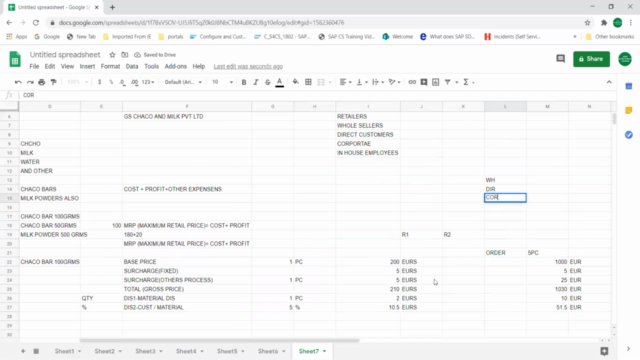Toggle bold formatting
Viewport: 640px width, 360px height.
click(x=244, y=82)
